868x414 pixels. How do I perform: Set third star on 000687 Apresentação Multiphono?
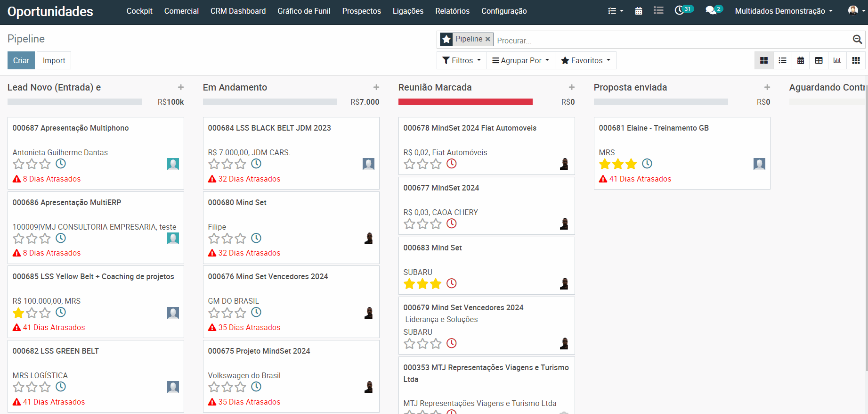tap(45, 164)
